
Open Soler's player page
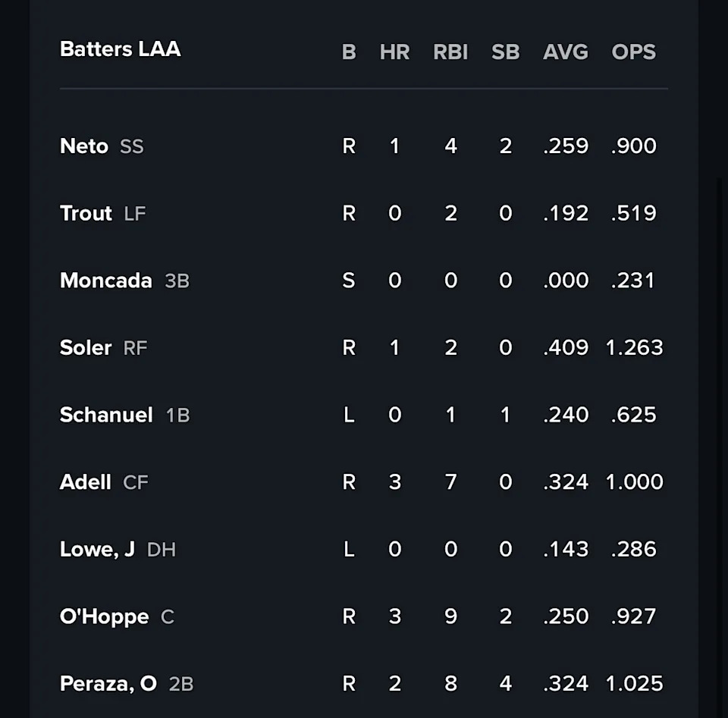click(86, 347)
